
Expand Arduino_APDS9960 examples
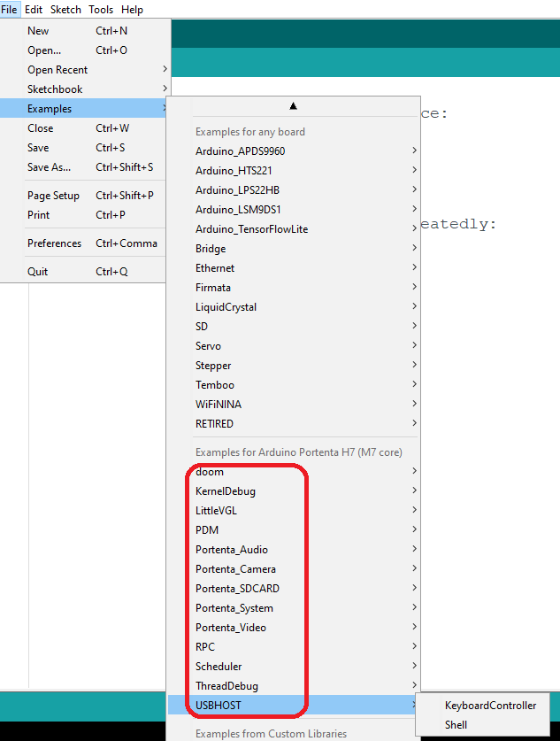(x=294, y=151)
